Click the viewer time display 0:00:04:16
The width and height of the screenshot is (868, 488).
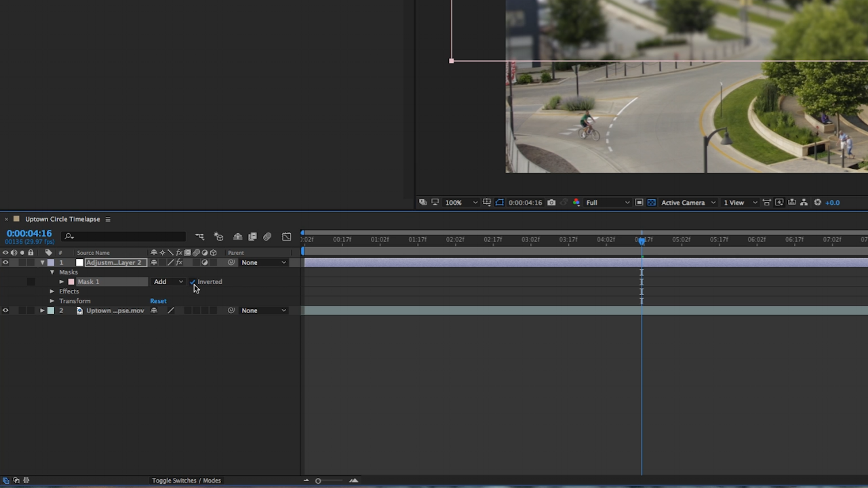(525, 203)
